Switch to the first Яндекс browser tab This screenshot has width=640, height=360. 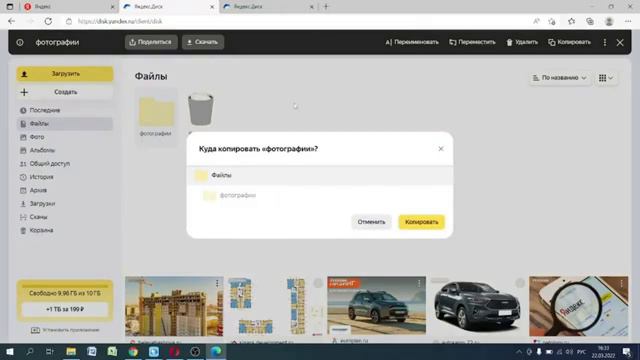point(69,7)
